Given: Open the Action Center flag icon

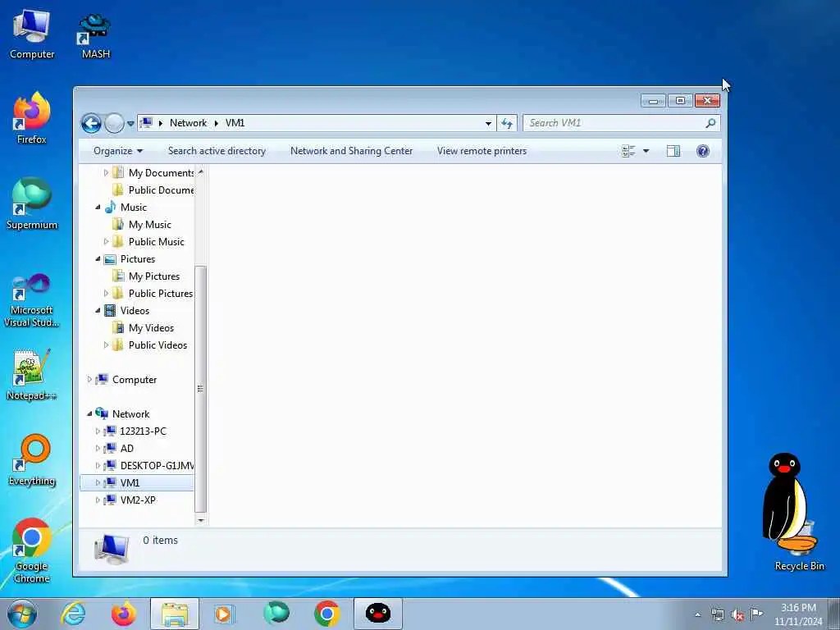Looking at the screenshot, I should pos(756,614).
